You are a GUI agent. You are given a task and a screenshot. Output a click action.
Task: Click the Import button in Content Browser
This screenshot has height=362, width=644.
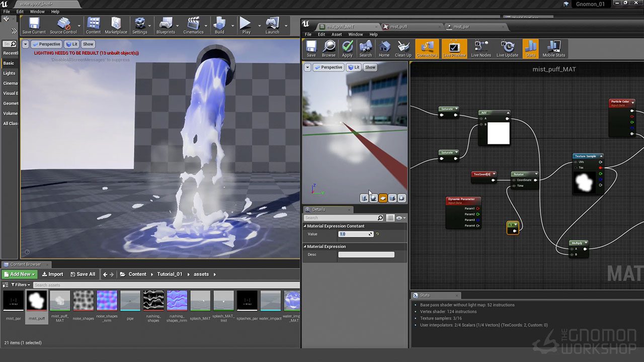tap(52, 274)
